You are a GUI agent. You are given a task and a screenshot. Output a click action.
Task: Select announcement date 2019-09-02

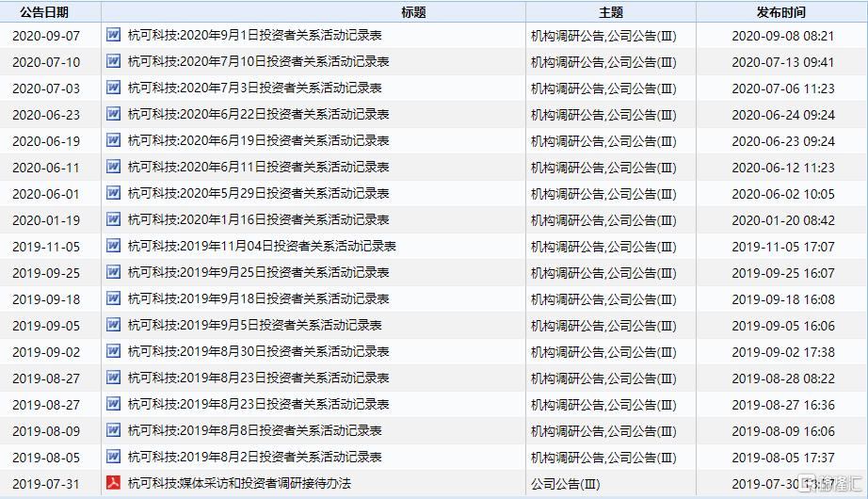[x=46, y=352]
